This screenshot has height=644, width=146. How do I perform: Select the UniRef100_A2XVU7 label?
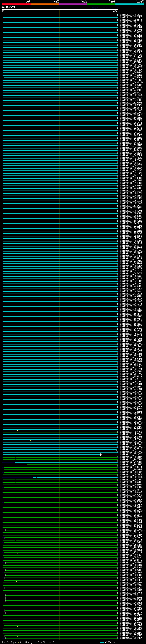131,85
